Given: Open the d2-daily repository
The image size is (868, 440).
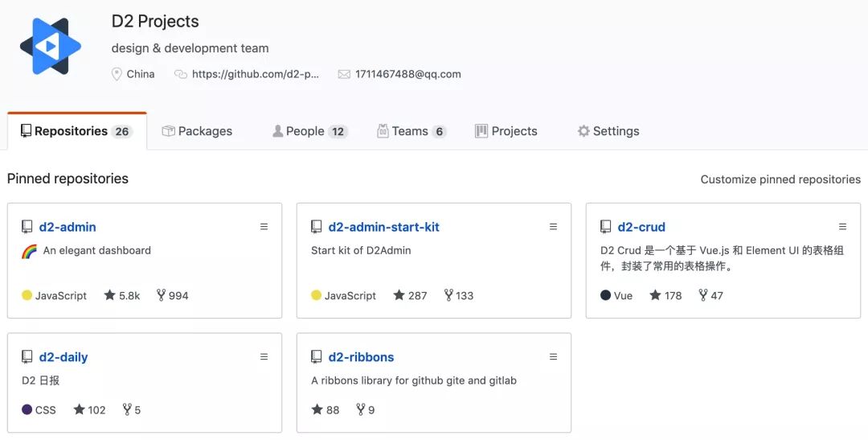Looking at the screenshot, I should pos(63,357).
